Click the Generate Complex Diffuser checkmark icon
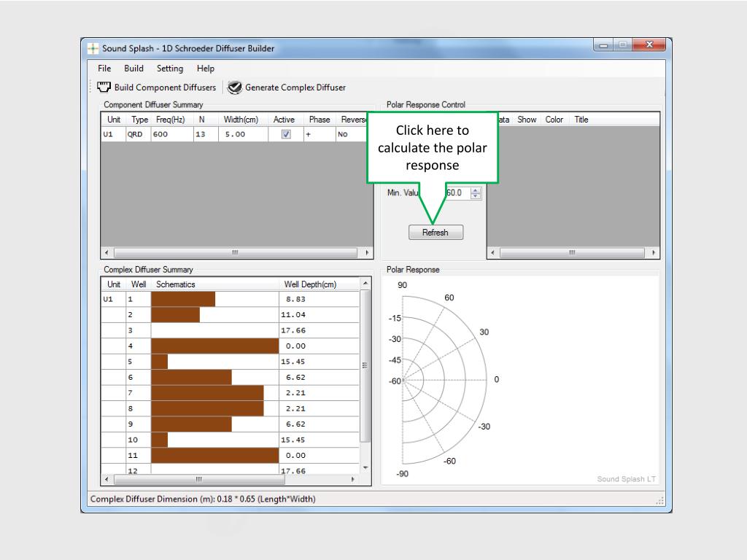747x560 pixels. click(234, 87)
